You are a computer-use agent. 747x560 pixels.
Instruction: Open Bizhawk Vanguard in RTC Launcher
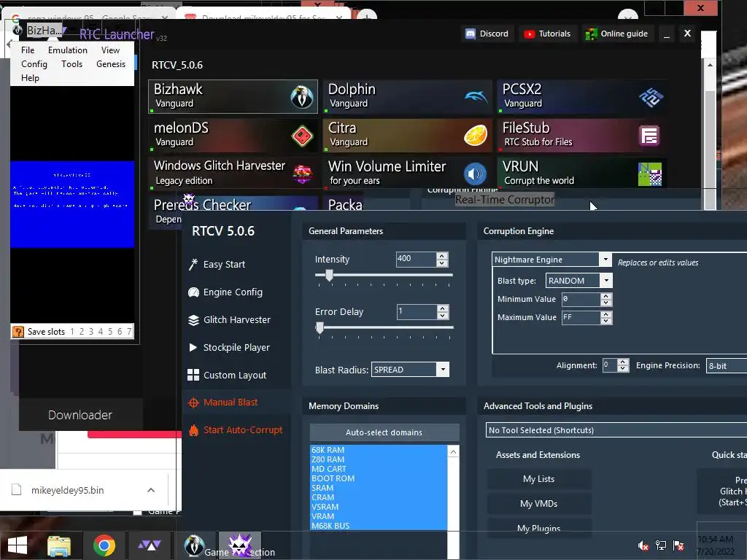tap(233, 97)
